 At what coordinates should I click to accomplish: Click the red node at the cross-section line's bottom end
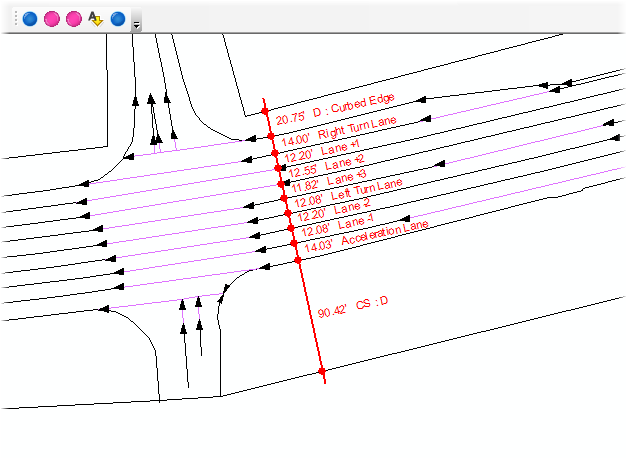pos(322,371)
